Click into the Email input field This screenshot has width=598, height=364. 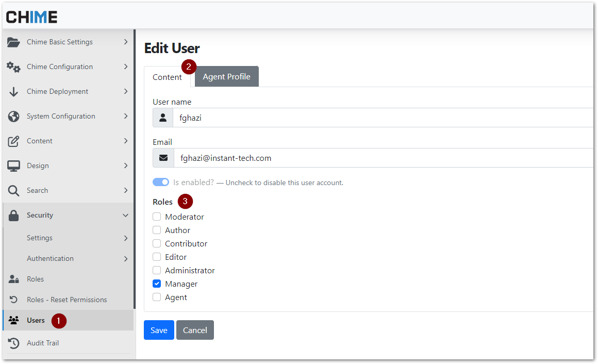click(381, 158)
